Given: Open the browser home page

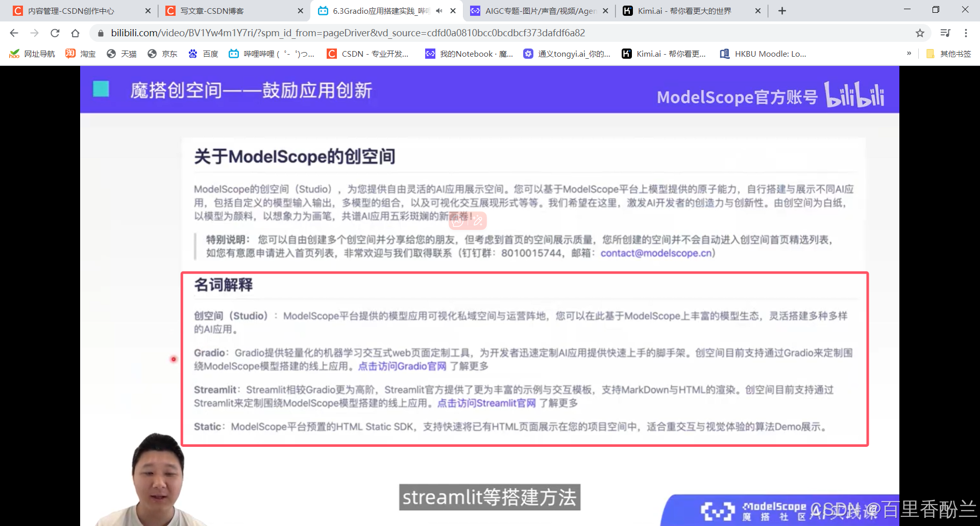Looking at the screenshot, I should pos(75,33).
